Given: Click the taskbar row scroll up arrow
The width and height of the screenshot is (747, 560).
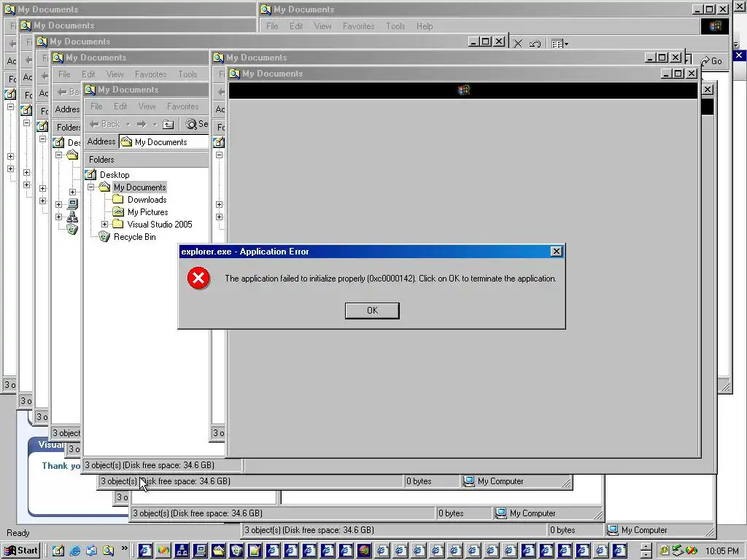Looking at the screenshot, I should [x=645, y=547].
